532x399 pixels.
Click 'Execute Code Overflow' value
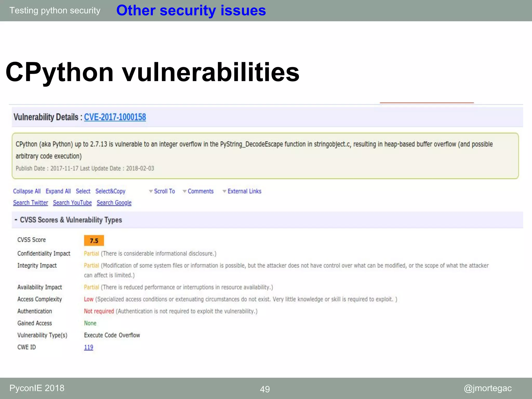coord(112,335)
